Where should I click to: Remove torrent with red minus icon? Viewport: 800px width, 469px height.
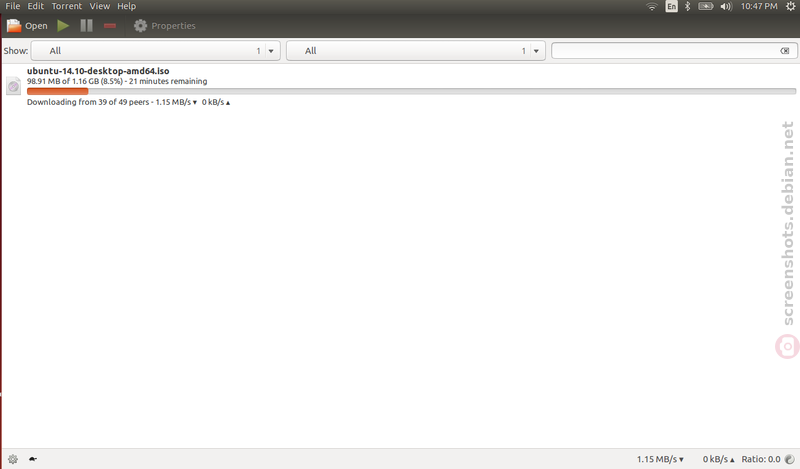(x=110, y=26)
